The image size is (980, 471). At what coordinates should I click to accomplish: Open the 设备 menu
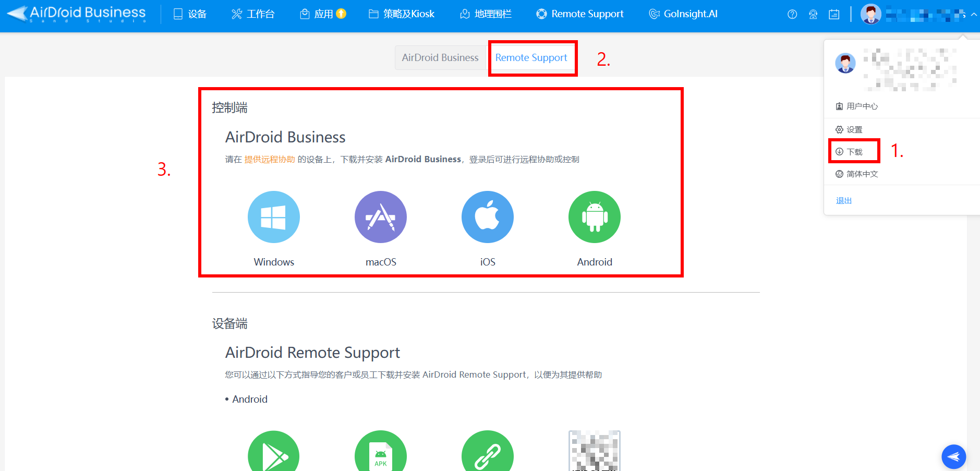coord(190,14)
